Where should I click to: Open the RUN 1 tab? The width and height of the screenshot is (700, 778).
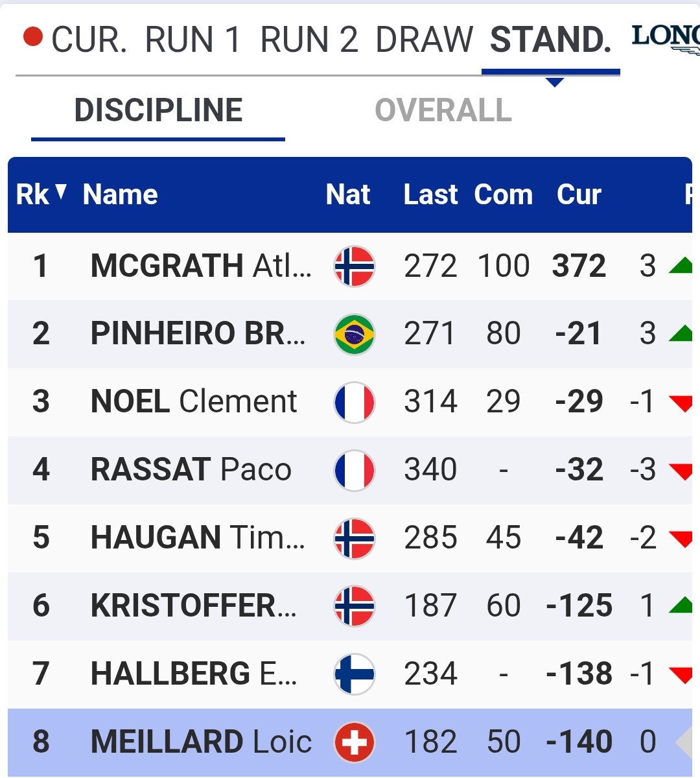tap(193, 40)
